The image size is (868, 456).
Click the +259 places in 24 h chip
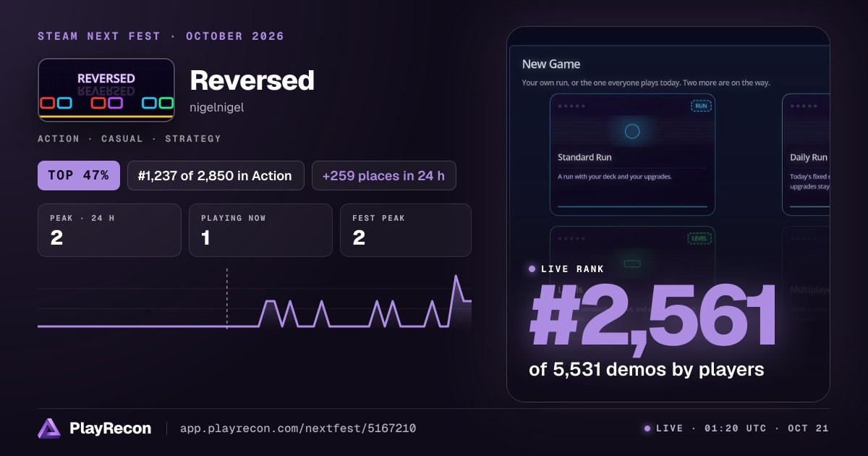[384, 175]
